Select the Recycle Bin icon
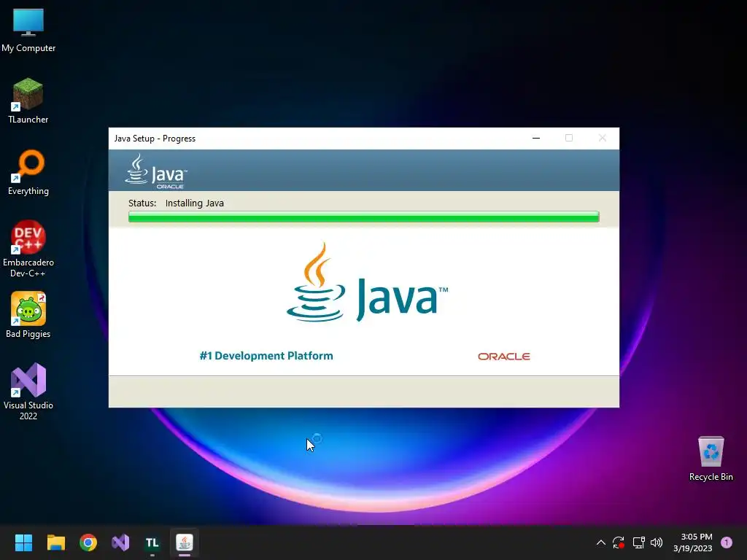 click(x=711, y=459)
